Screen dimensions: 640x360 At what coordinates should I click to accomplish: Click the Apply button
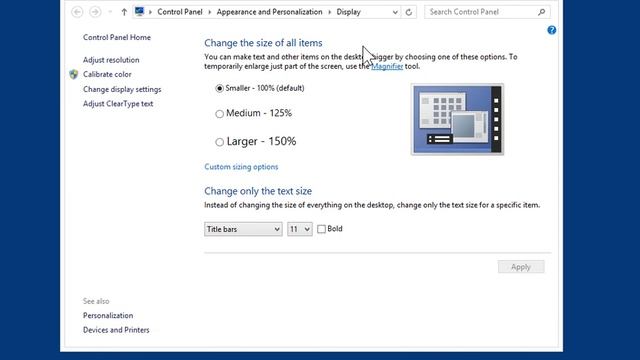521,267
